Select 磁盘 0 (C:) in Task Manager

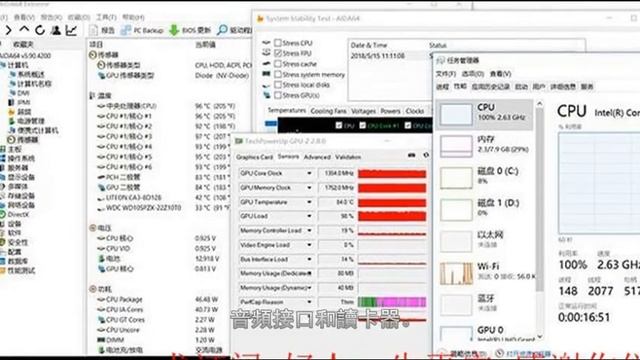coord(484,177)
